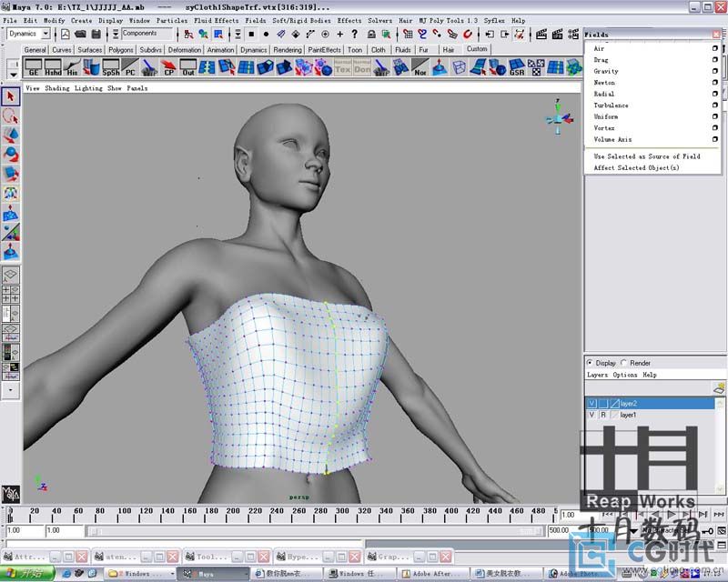Expand the shelf options arrow menu
This screenshot has height=582, width=728.
pyautogui.click(x=14, y=74)
